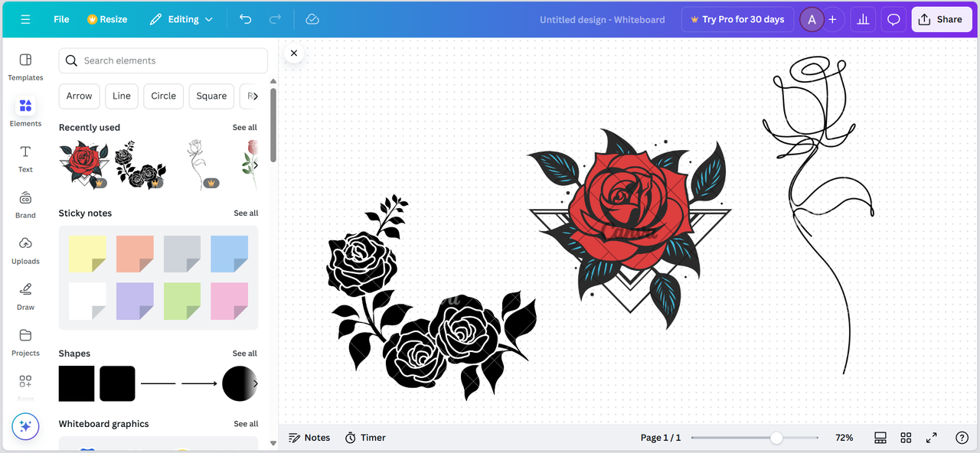Undo the last action
980x453 pixels.
point(245,19)
